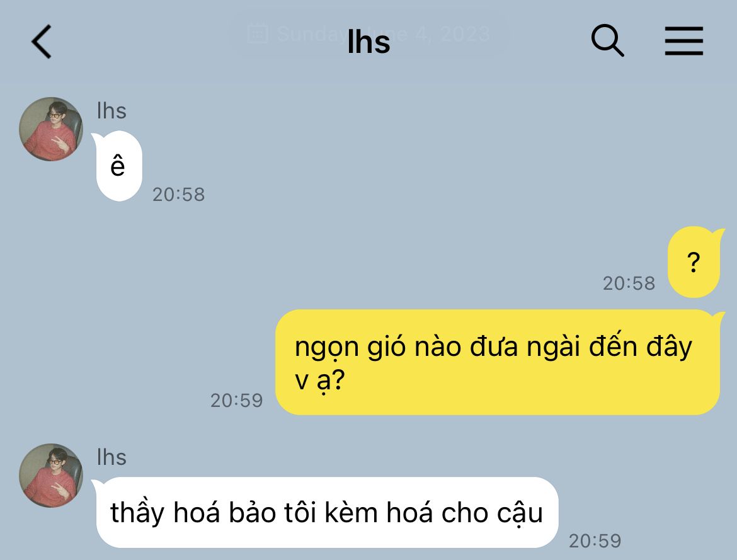Tap the yellow '?' message bubble
This screenshot has width=737, height=560.
[695, 262]
